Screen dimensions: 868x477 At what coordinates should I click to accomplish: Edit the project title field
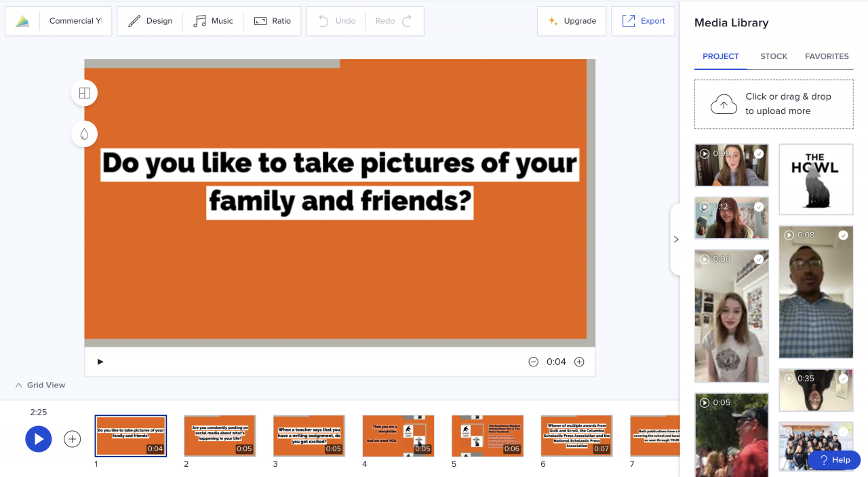click(75, 21)
